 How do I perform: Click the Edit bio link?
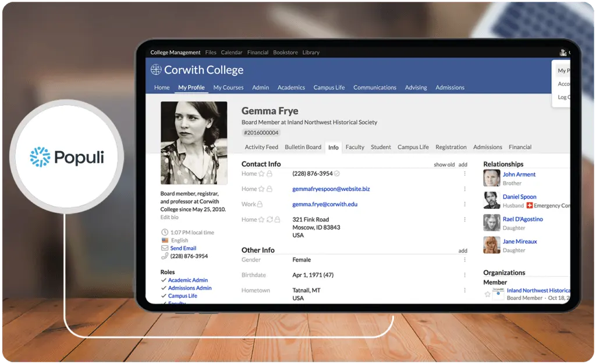(169, 217)
